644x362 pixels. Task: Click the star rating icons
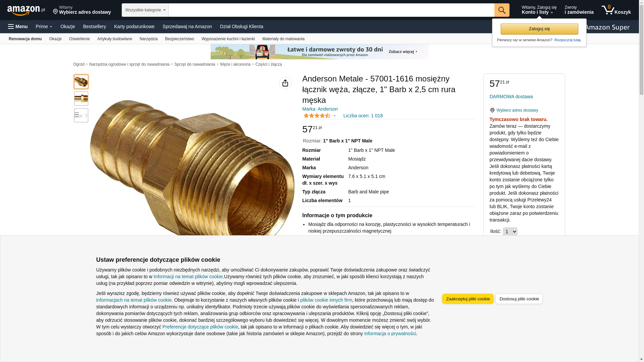point(317,116)
